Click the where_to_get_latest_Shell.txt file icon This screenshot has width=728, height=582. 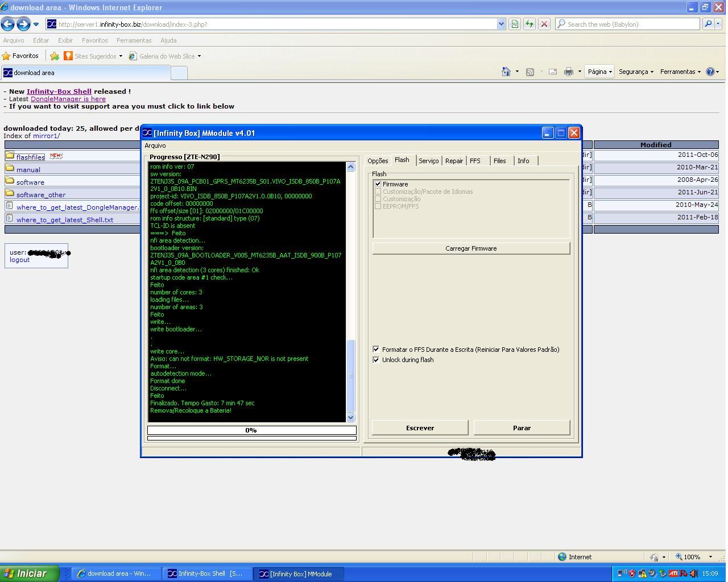coord(10,218)
